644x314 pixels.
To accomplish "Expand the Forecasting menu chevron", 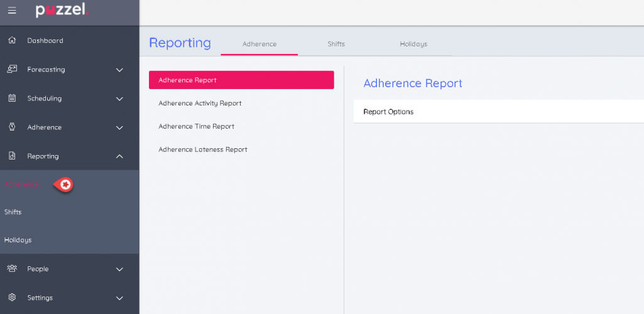I will click(119, 70).
